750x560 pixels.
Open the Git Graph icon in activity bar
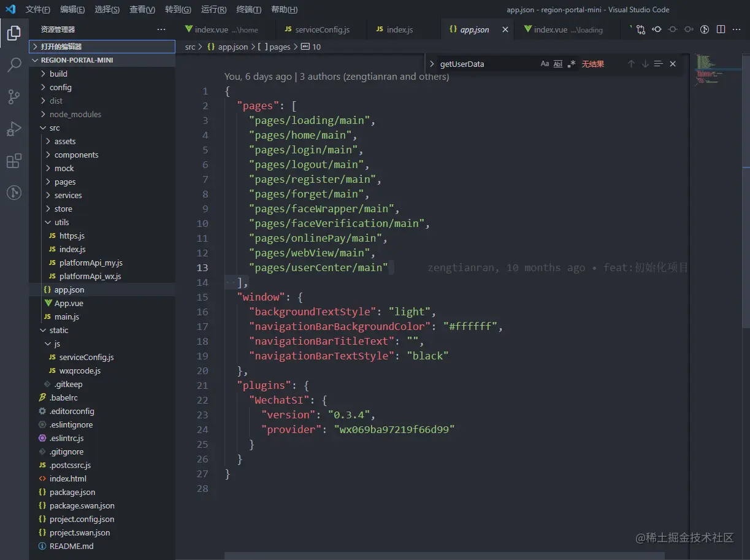point(13,193)
